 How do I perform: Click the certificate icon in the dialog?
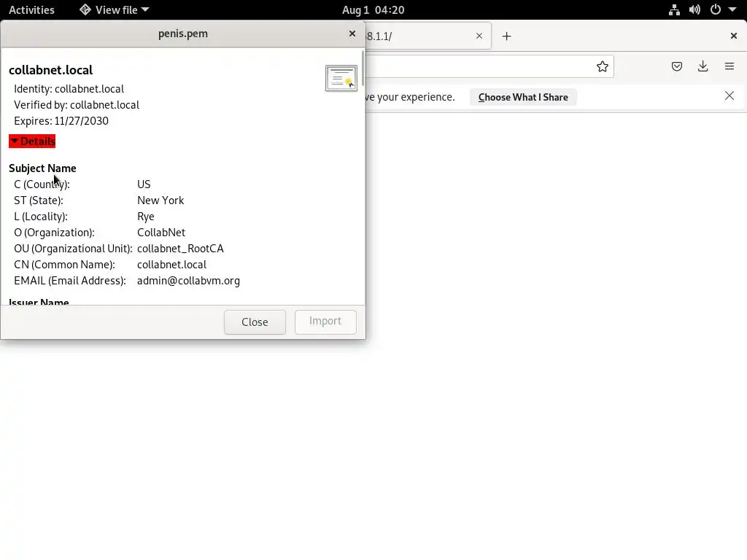click(341, 78)
